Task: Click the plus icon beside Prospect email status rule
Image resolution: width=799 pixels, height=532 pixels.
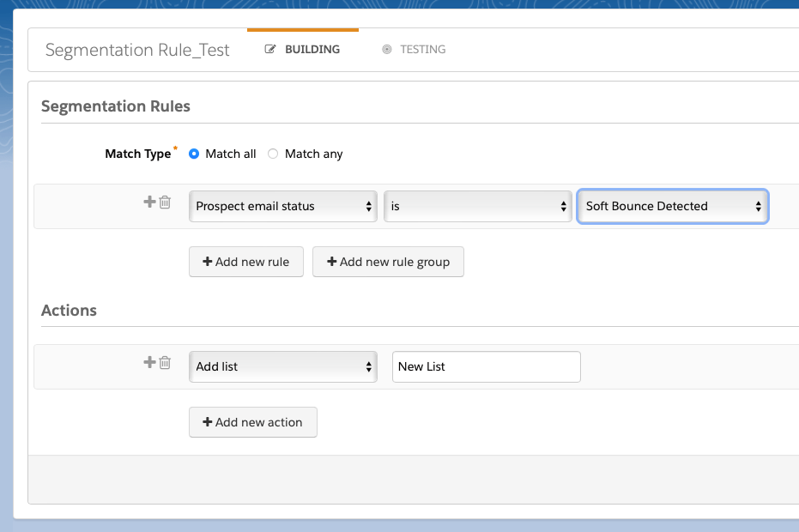Action: pos(148,202)
